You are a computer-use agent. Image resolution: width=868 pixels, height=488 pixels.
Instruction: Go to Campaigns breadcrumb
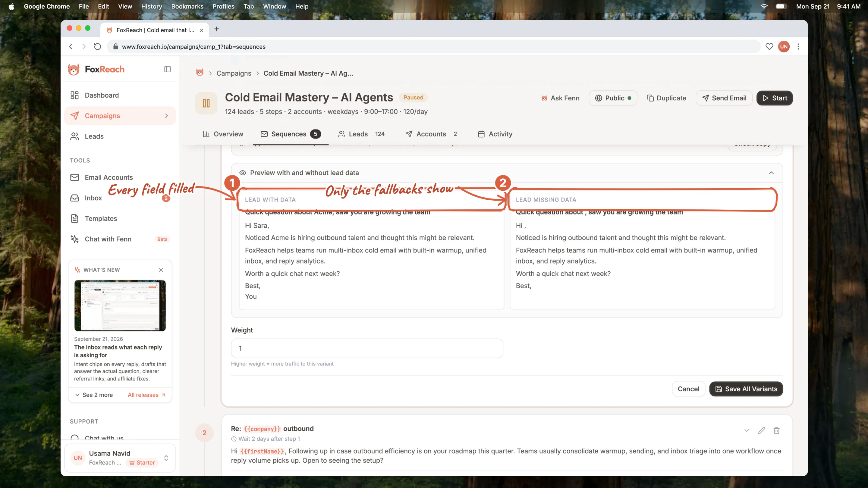click(x=234, y=74)
